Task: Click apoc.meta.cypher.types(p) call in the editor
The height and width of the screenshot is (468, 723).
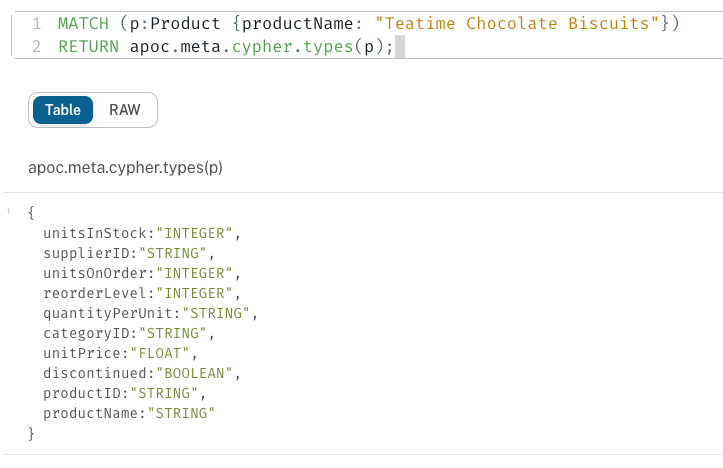Action: click(x=261, y=47)
